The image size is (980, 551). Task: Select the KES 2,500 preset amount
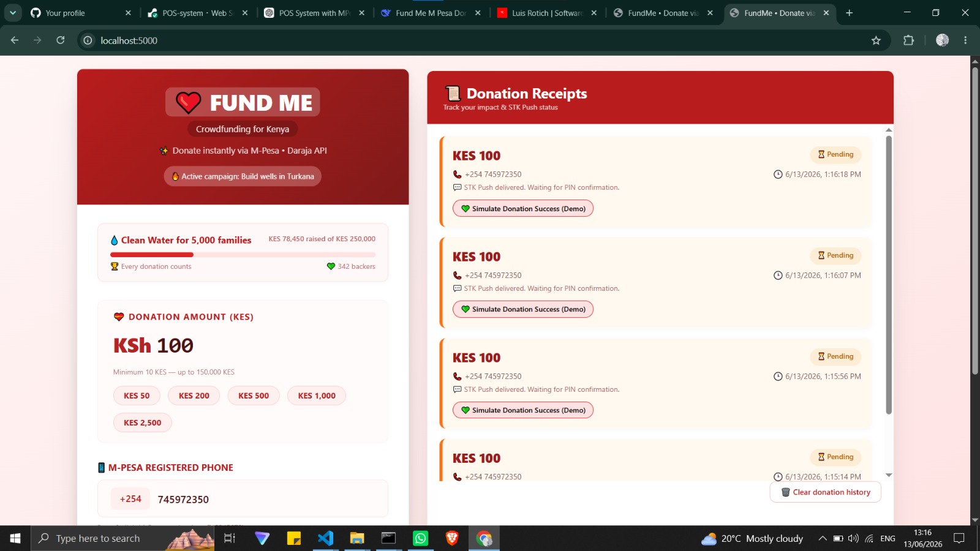pyautogui.click(x=143, y=422)
